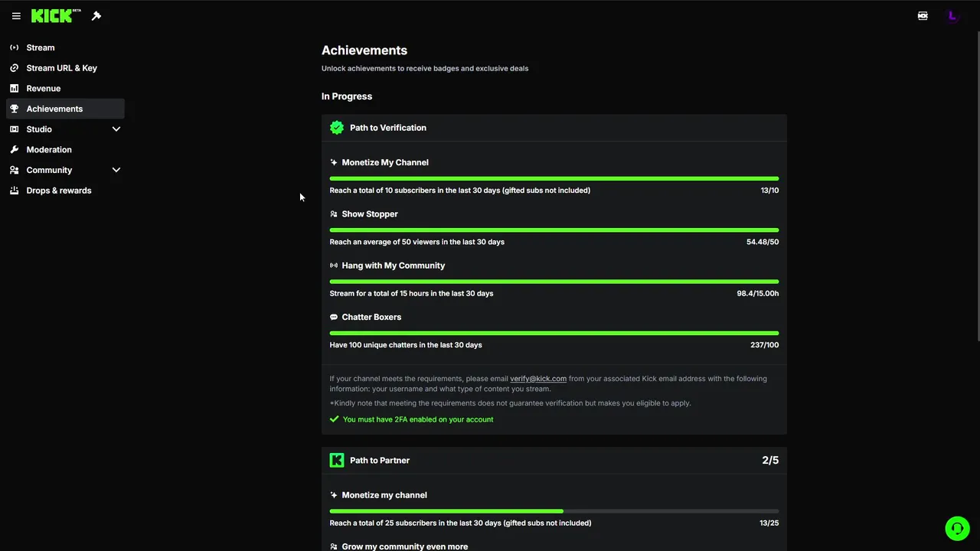Open Drops & rewards

click(58, 191)
